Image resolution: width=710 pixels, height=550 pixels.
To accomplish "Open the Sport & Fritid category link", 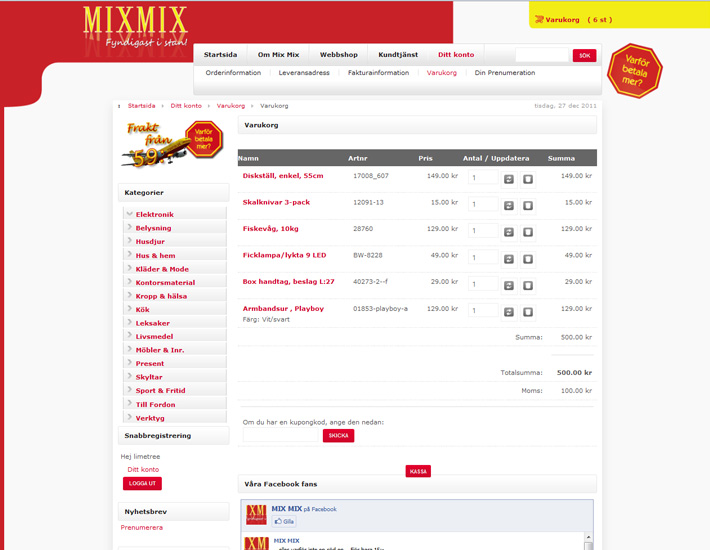I will click(x=160, y=390).
